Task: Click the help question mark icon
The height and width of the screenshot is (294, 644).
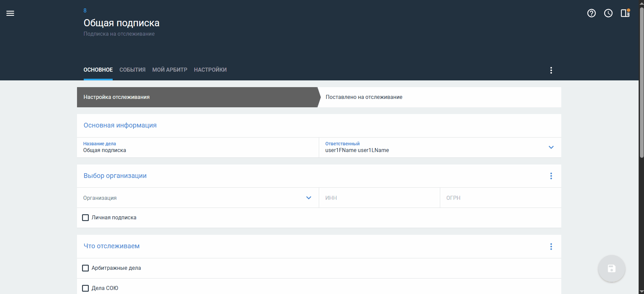Action: tap(591, 13)
